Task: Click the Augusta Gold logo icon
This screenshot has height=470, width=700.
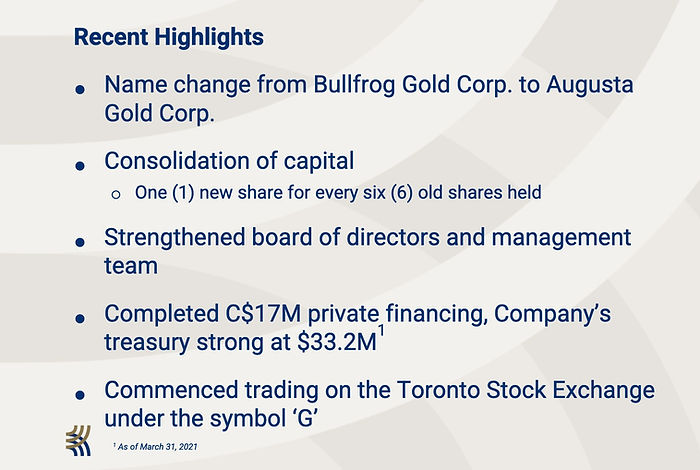Action: tap(78, 441)
